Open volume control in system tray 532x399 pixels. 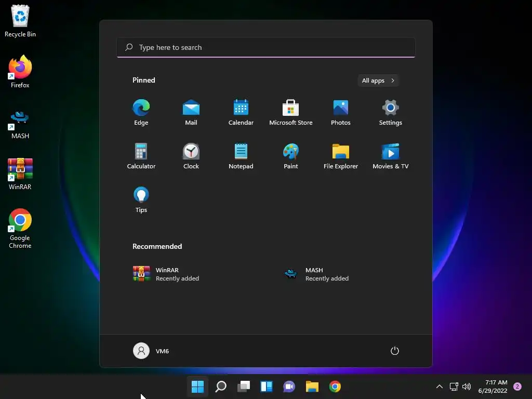tap(467, 387)
